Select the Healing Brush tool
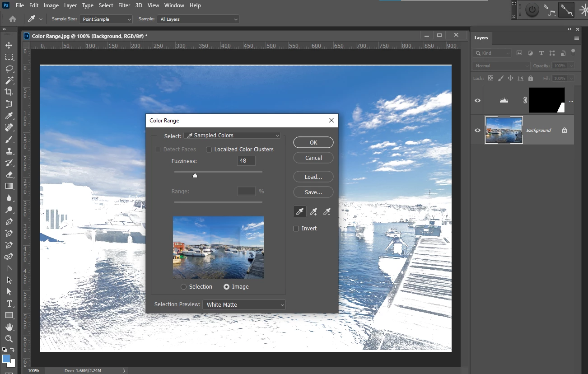 tap(9, 127)
